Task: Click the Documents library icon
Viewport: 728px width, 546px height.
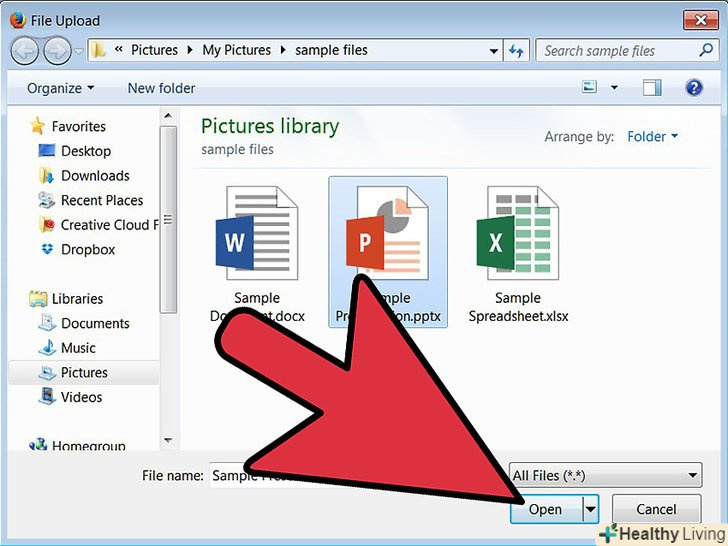Action: (47, 323)
